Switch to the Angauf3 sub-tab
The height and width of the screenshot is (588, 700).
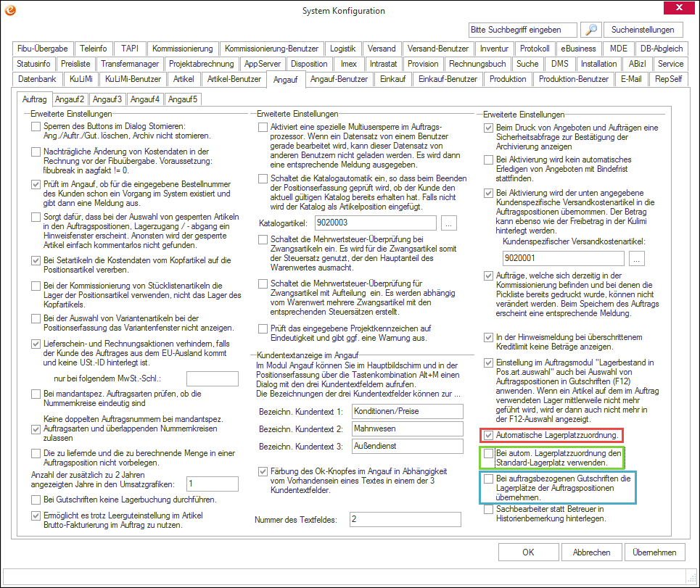point(107,99)
